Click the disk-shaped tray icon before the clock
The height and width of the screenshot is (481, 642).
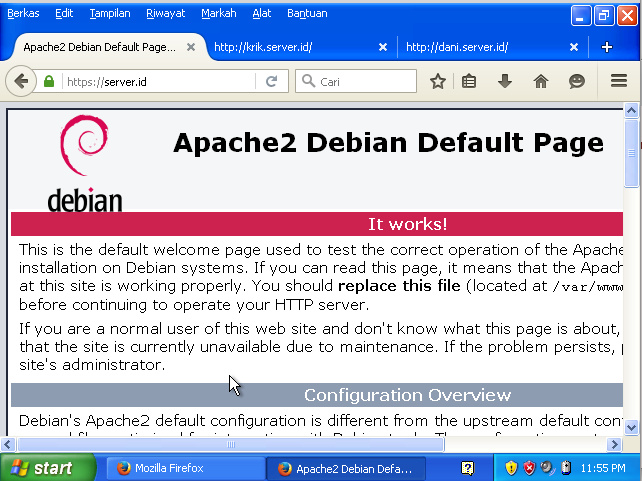[547, 467]
